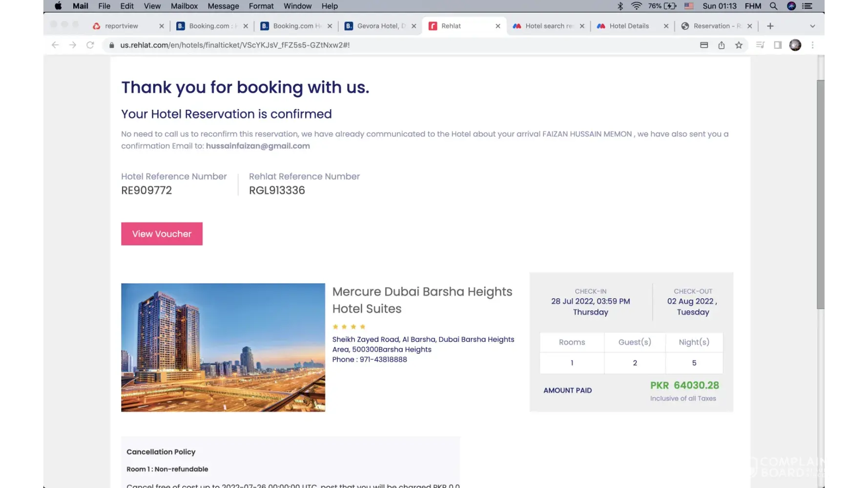Image resolution: width=868 pixels, height=488 pixels.
Task: Click the share icon in the address bar
Action: (722, 45)
